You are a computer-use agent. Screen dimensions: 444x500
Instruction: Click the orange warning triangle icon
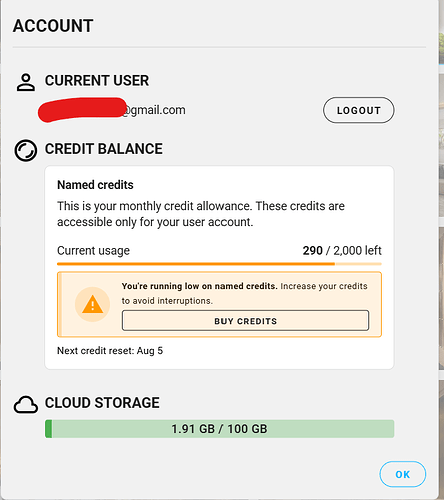(x=92, y=304)
